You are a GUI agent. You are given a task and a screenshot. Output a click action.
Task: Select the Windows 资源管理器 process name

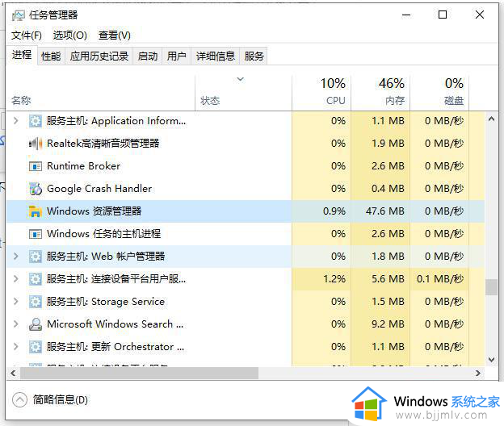pyautogui.click(x=94, y=211)
